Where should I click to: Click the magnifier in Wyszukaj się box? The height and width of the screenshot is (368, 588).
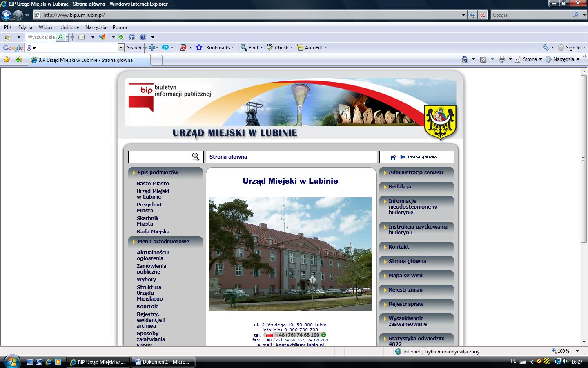60,37
